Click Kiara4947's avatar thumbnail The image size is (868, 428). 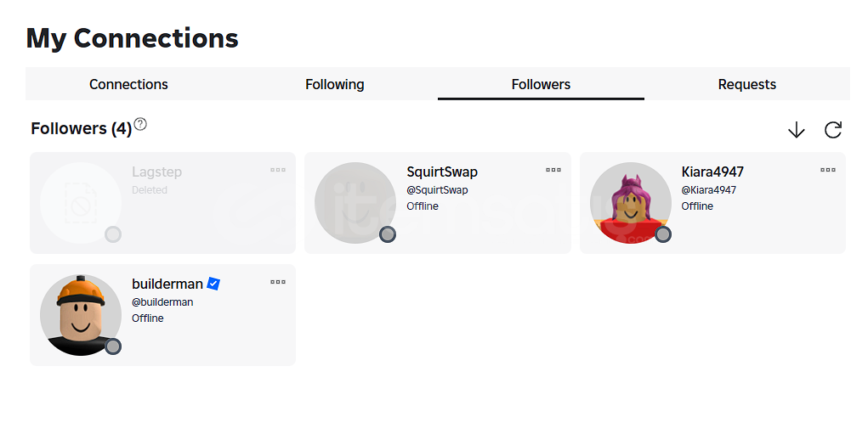point(630,202)
